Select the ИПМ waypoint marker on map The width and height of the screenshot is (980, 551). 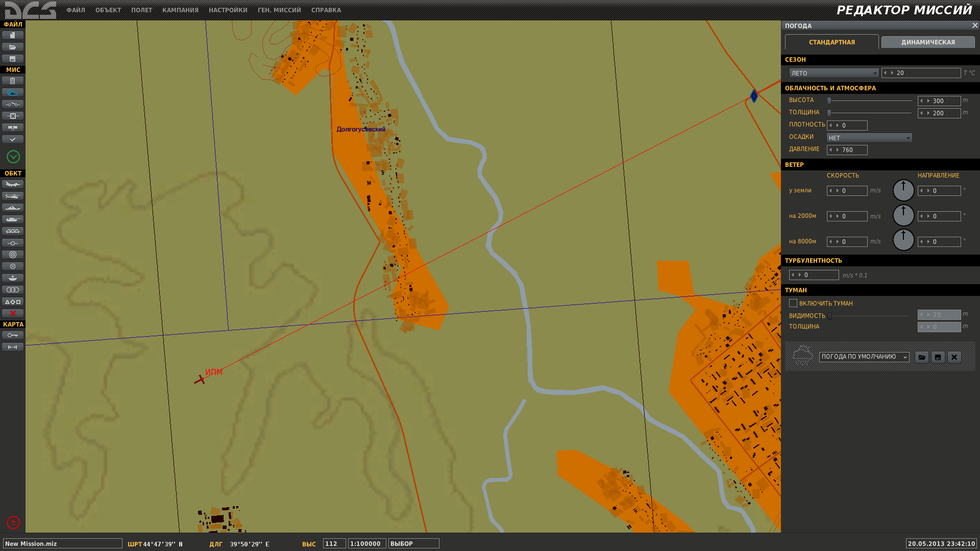(200, 379)
